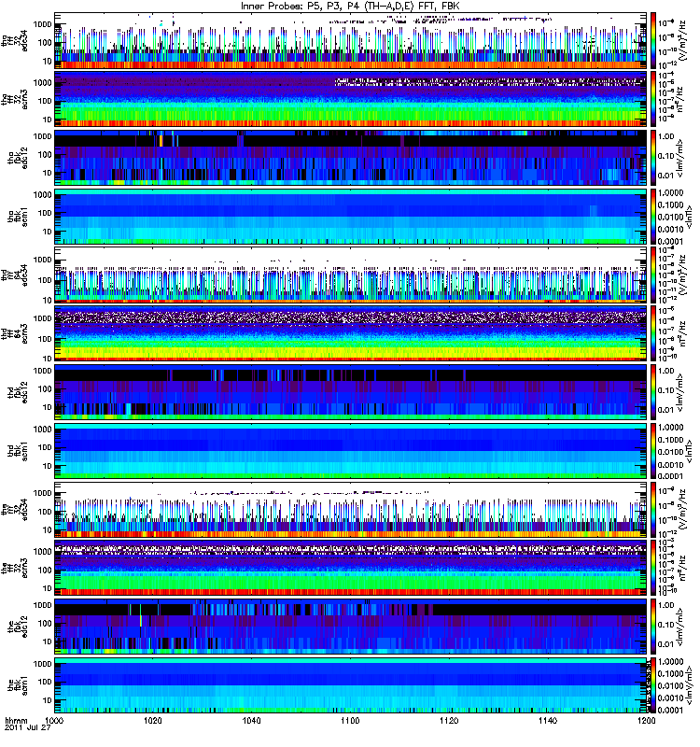Viewport: 700px width, 747px height.
Task: Click the time axis tick label 1140
Action: coord(548,721)
